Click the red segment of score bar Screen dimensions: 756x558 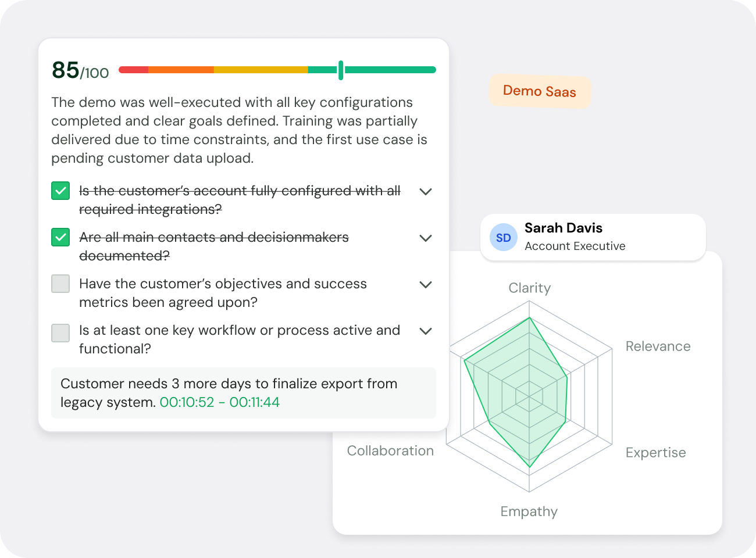[x=134, y=70]
